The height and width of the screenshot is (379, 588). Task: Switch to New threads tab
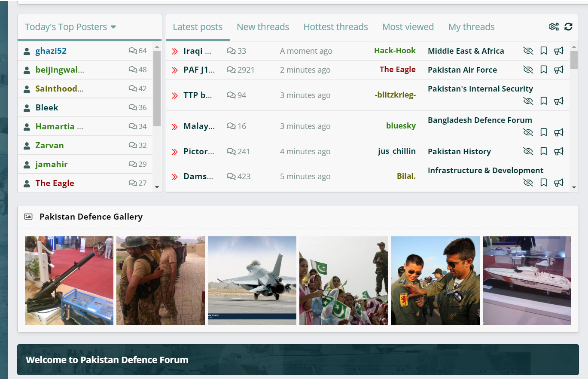point(263,27)
